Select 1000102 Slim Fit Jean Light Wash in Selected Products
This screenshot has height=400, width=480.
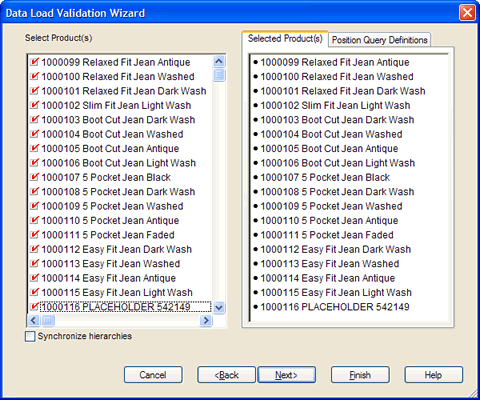[332, 105]
